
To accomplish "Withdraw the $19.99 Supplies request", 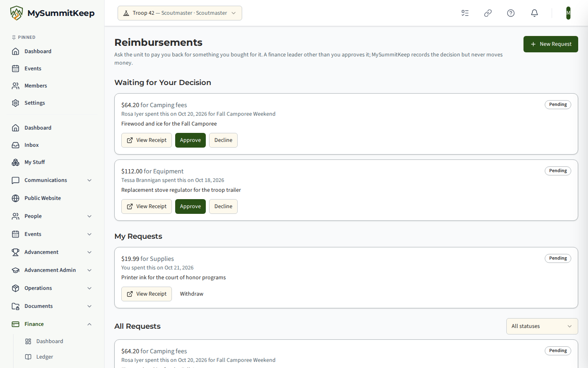I will (192, 294).
